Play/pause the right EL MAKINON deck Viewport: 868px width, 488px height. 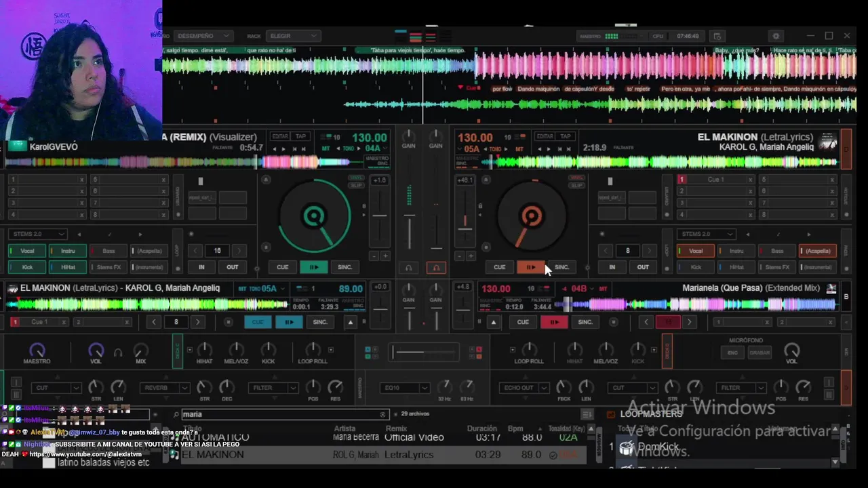(531, 267)
